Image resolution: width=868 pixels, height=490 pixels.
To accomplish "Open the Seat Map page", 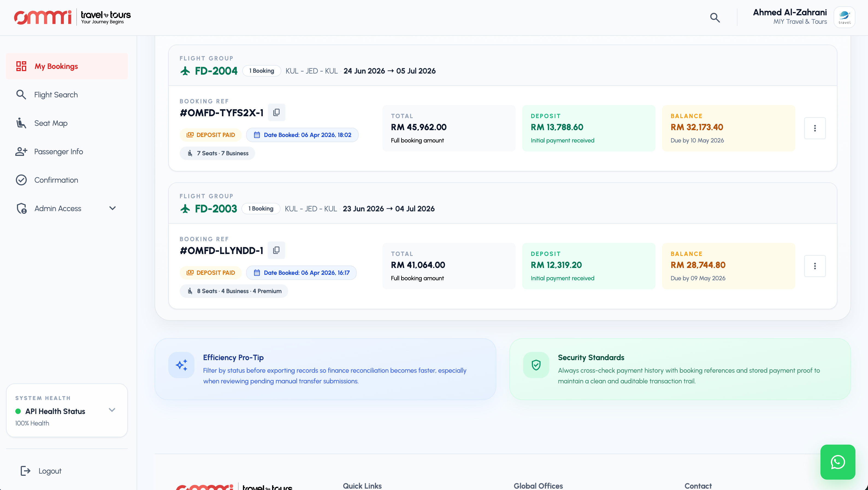I will 51,123.
